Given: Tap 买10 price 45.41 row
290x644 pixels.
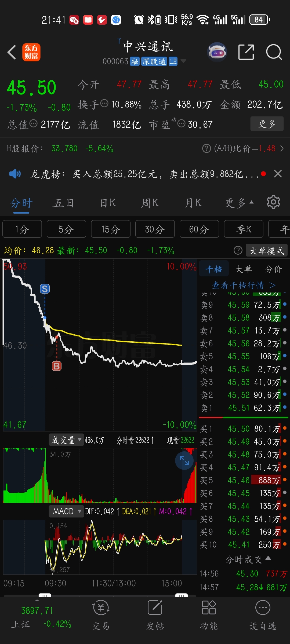Looking at the screenshot, I should click(x=244, y=545).
